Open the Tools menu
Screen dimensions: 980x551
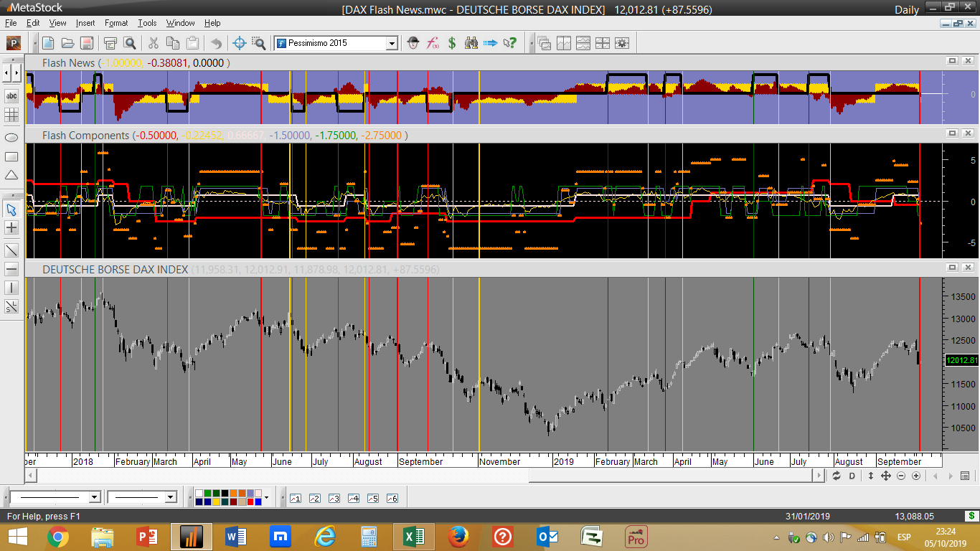point(147,23)
